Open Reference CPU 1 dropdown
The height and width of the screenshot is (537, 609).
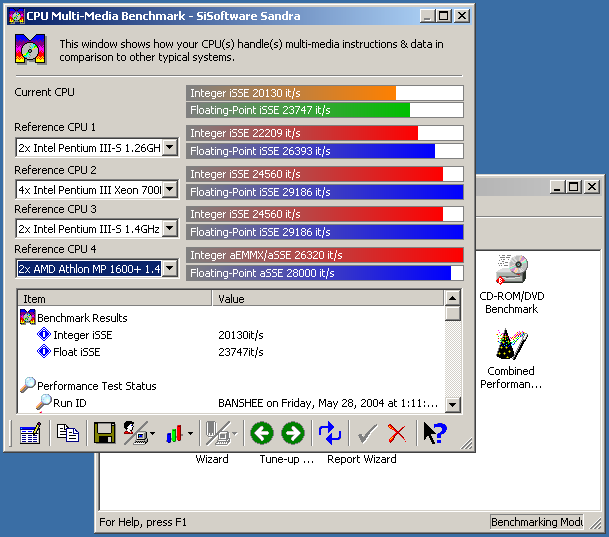170,148
